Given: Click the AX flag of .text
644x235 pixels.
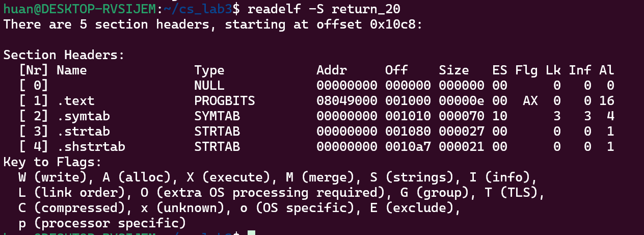Looking at the screenshot, I should pyautogui.click(x=530, y=101).
